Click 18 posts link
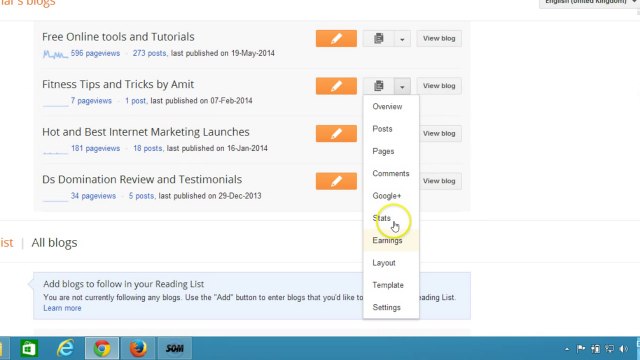The height and width of the screenshot is (360, 640). [148, 148]
